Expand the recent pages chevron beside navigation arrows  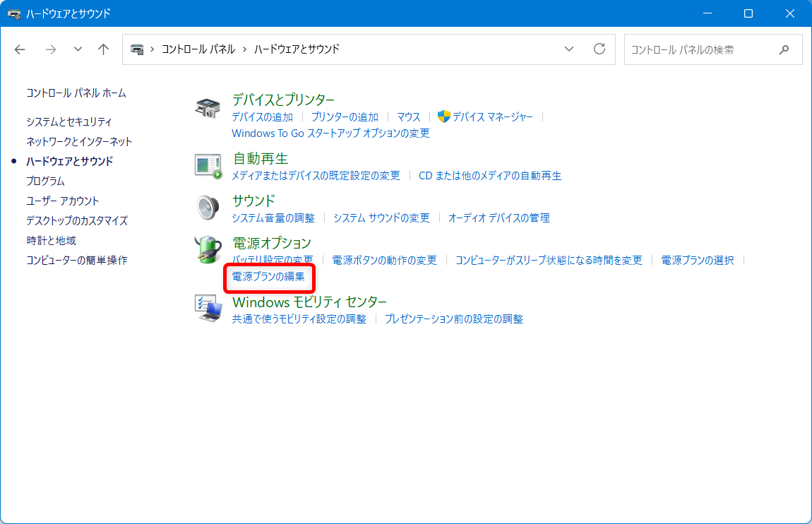(x=77, y=49)
